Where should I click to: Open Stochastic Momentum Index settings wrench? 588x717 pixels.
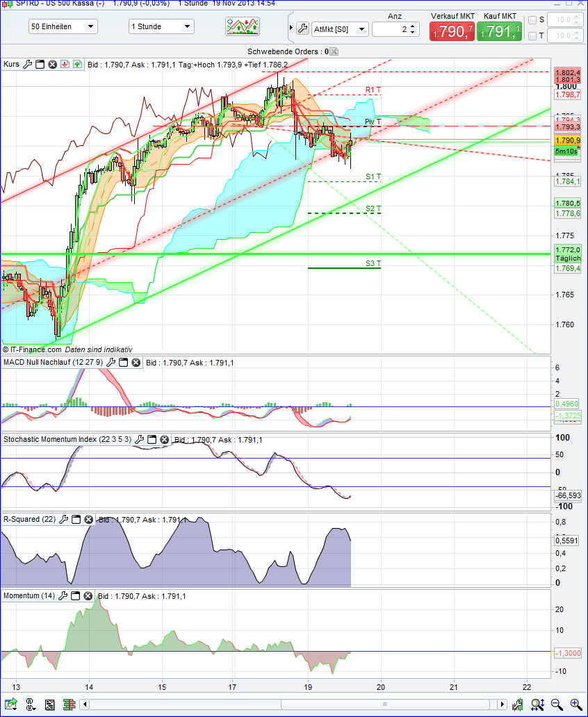[x=139, y=439]
